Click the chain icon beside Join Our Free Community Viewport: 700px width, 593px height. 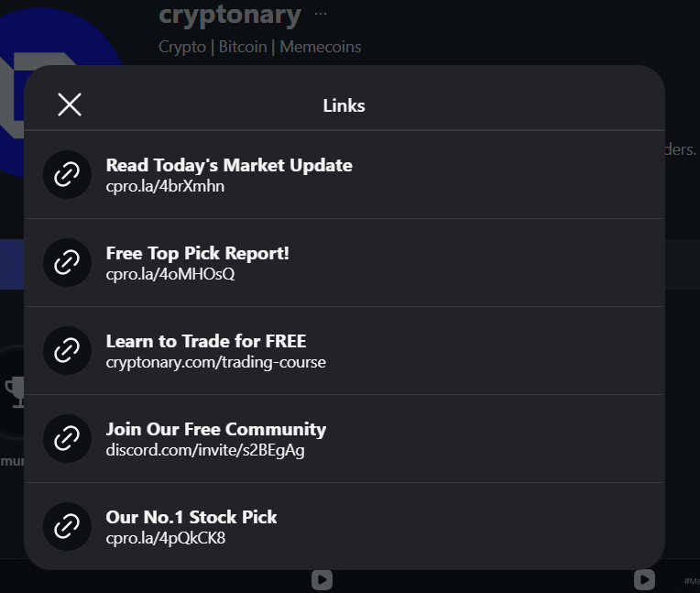tap(67, 438)
